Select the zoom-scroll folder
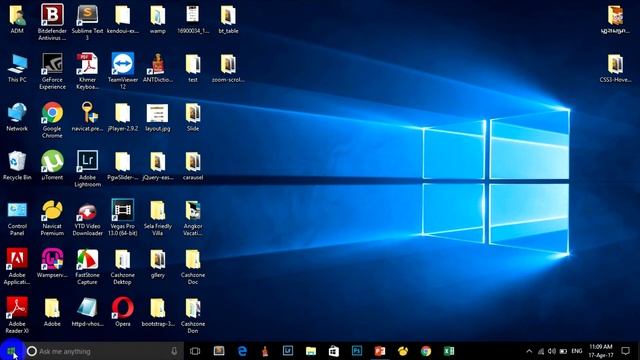640x360 pixels. pyautogui.click(x=228, y=68)
